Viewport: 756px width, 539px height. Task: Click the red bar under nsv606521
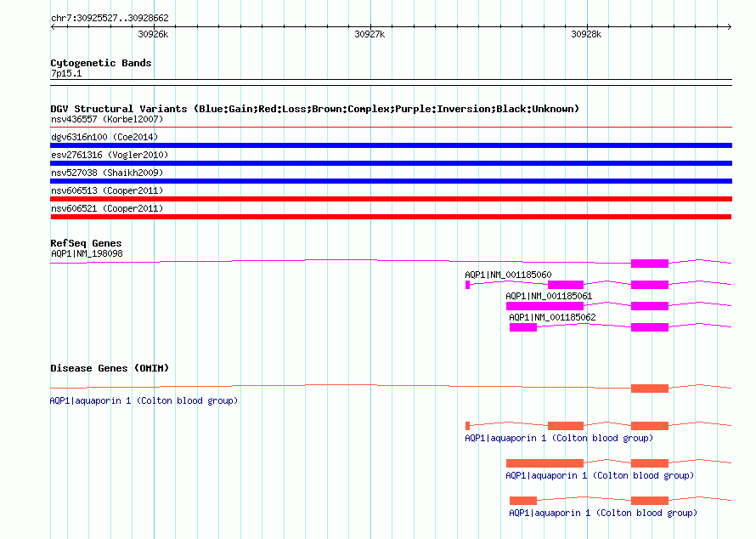[x=391, y=217]
